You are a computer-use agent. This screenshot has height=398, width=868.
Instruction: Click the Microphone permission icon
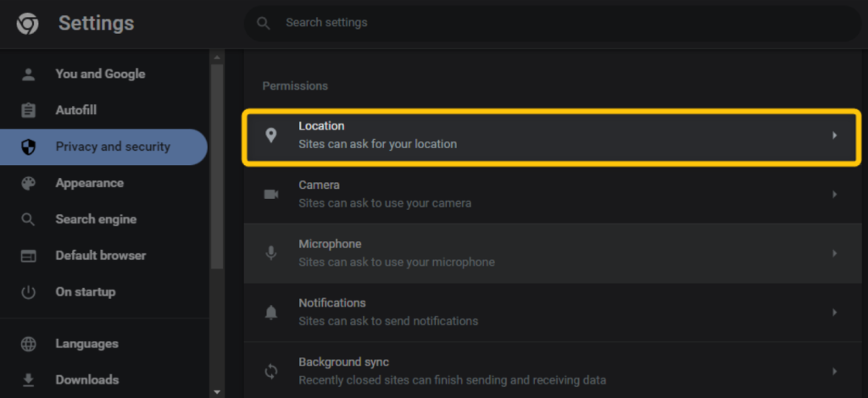270,253
